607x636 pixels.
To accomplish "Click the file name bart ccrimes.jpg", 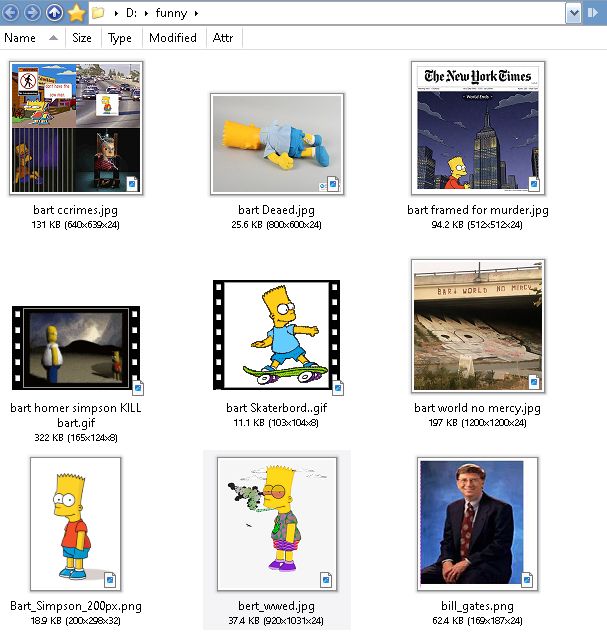I will point(76,210).
